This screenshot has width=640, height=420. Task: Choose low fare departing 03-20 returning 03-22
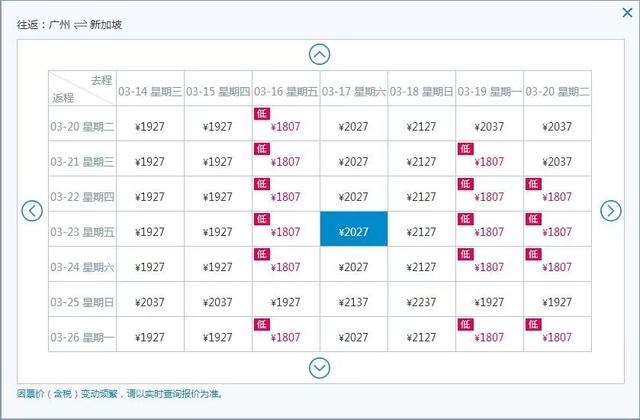click(x=557, y=193)
